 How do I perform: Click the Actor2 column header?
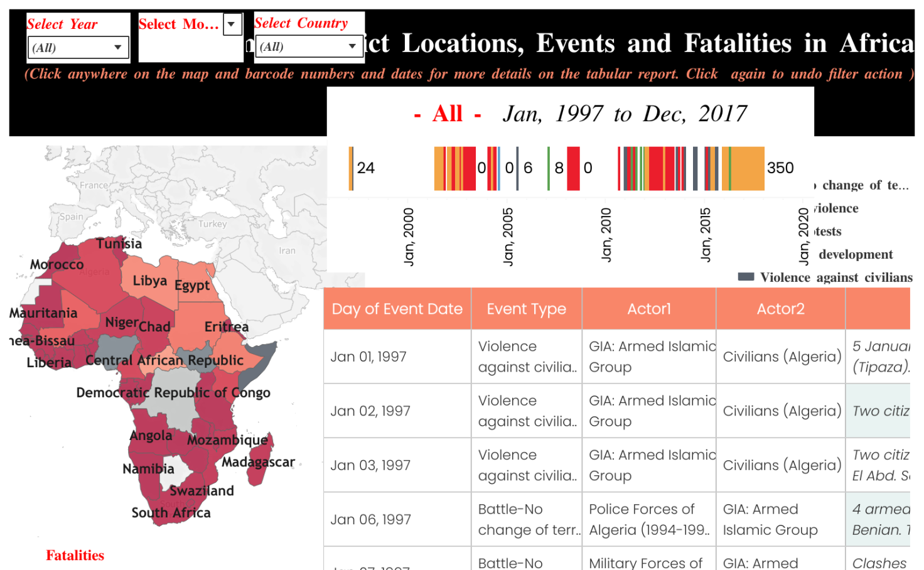780,309
